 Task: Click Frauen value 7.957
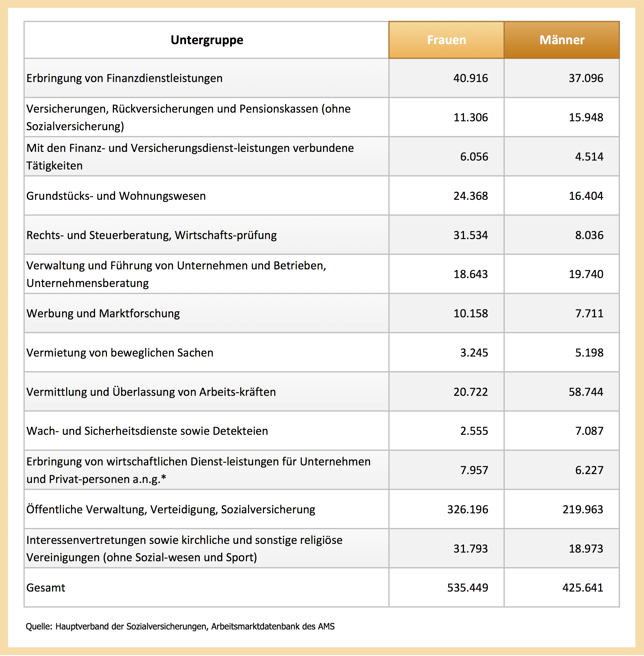pyautogui.click(x=474, y=470)
